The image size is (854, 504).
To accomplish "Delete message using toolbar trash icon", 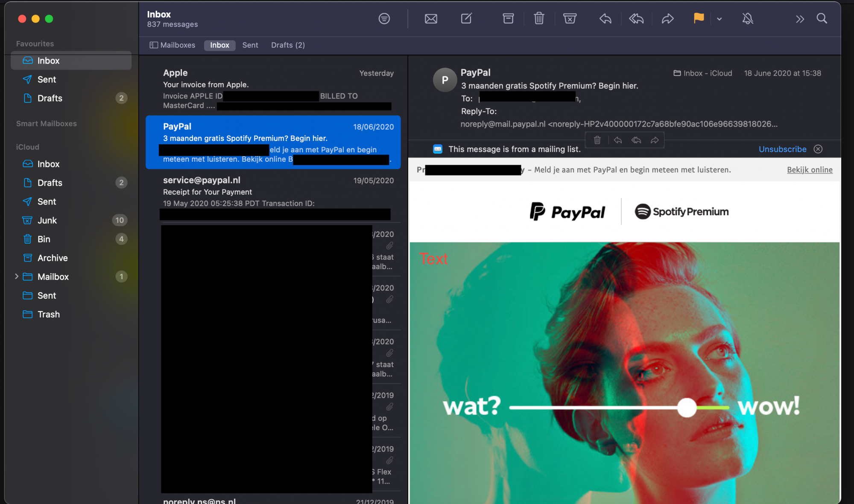I will pyautogui.click(x=539, y=18).
